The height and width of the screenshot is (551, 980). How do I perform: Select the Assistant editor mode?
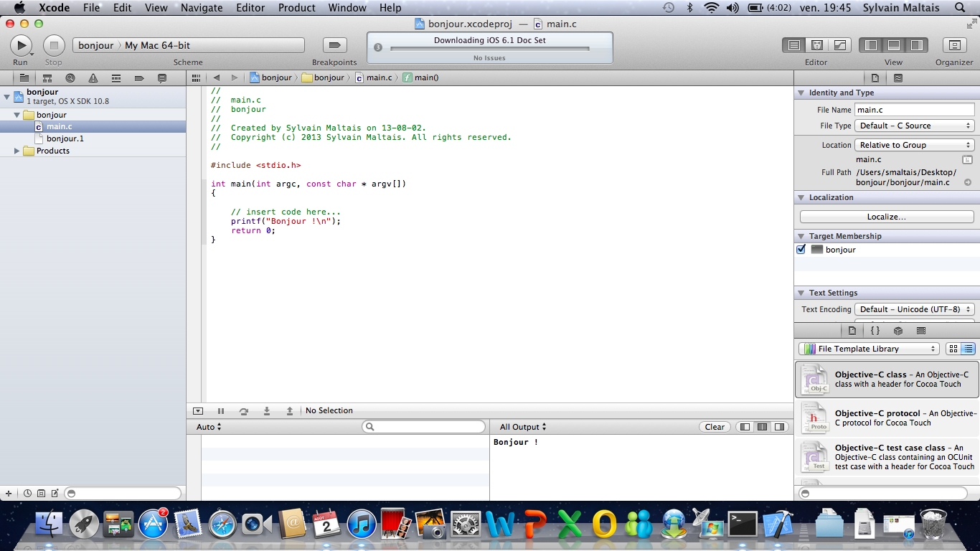[x=816, y=46]
